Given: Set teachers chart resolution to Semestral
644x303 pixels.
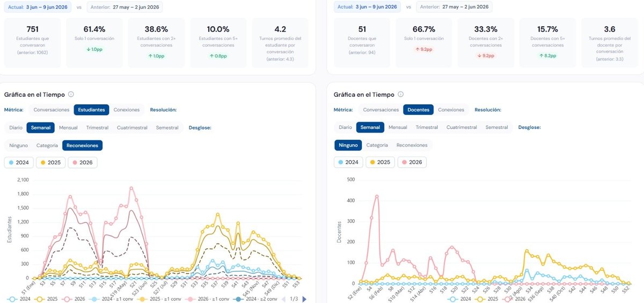Looking at the screenshot, I should [x=497, y=127].
